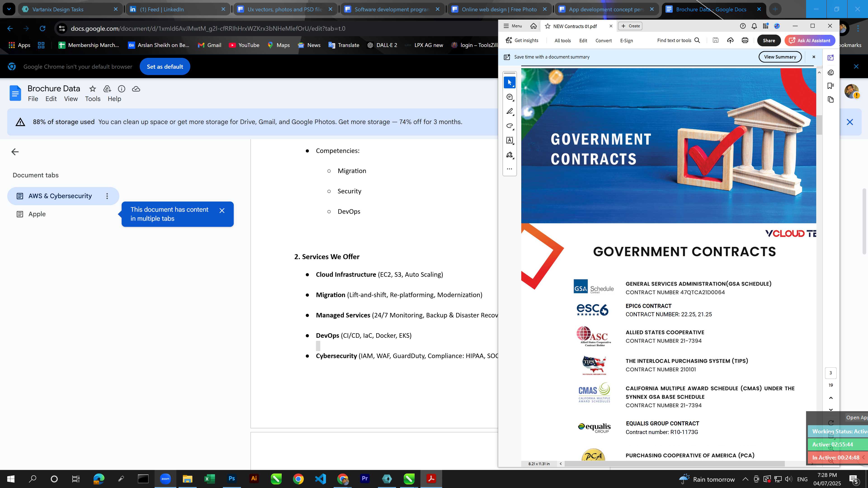Image resolution: width=868 pixels, height=488 pixels.
Task: Open Chrome tab search dropdown
Action: [x=9, y=9]
